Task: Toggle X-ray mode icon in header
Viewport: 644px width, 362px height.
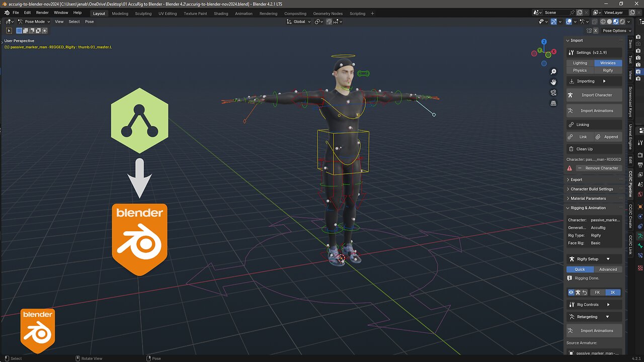Action: tap(595, 22)
